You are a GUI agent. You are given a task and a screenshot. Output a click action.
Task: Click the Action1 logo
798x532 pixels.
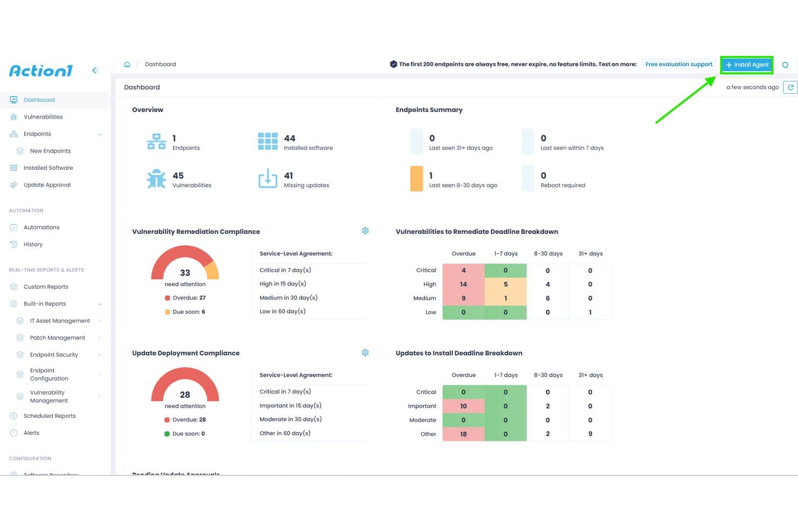click(x=41, y=71)
